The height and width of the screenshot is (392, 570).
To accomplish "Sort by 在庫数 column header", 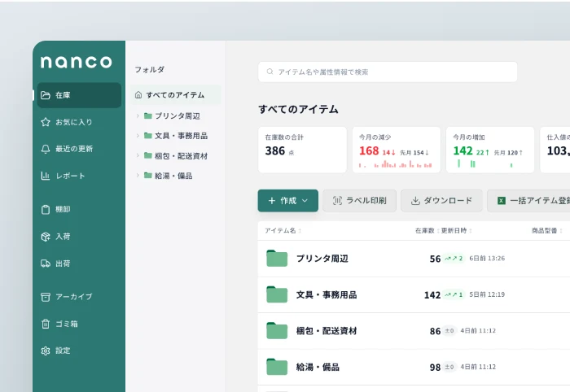I will click(x=427, y=230).
